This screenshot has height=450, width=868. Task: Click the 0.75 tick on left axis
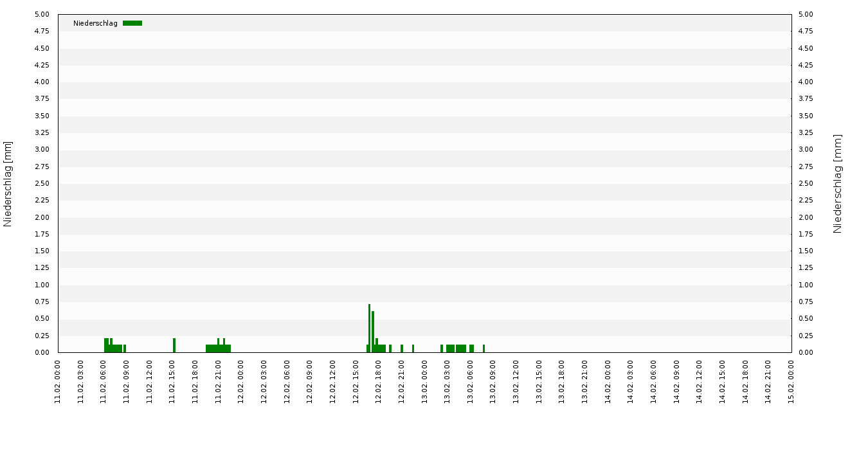(x=42, y=301)
